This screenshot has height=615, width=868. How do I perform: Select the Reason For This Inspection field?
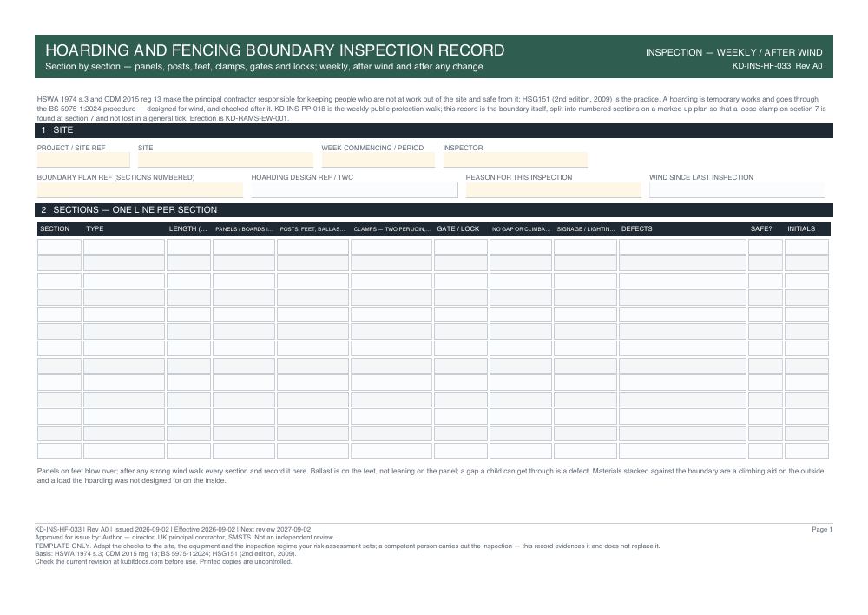554,190
